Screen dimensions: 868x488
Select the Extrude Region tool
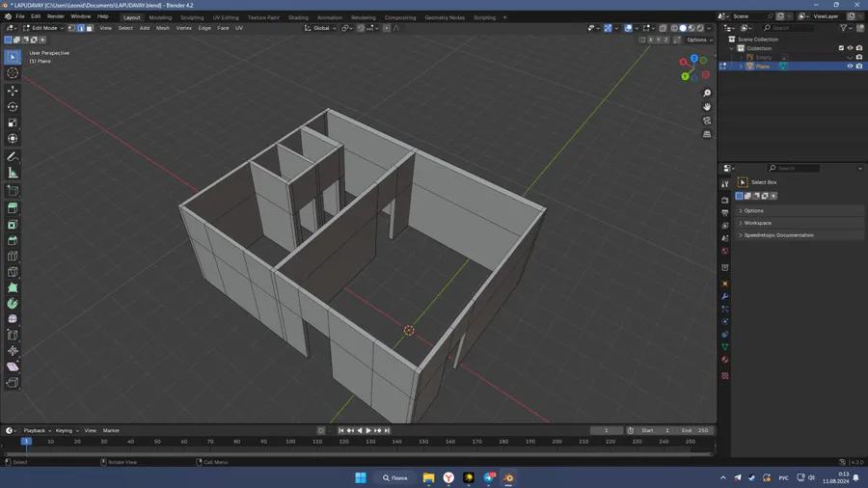13,208
